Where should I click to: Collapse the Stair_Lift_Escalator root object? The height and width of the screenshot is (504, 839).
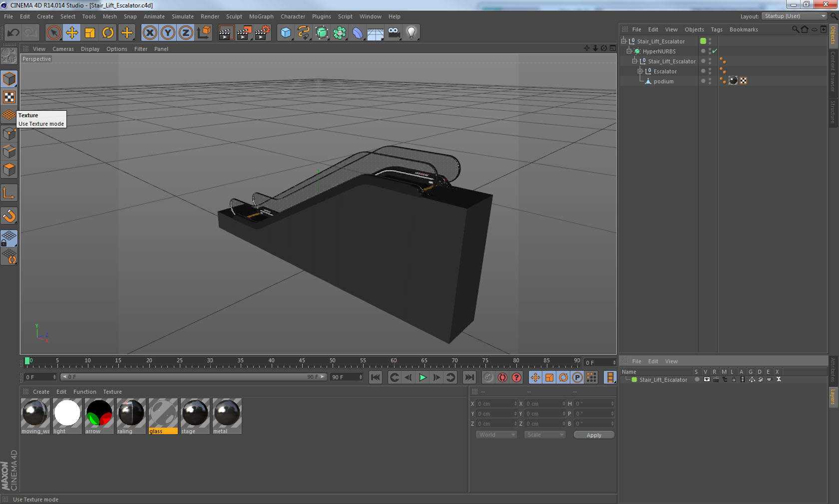[624, 41]
